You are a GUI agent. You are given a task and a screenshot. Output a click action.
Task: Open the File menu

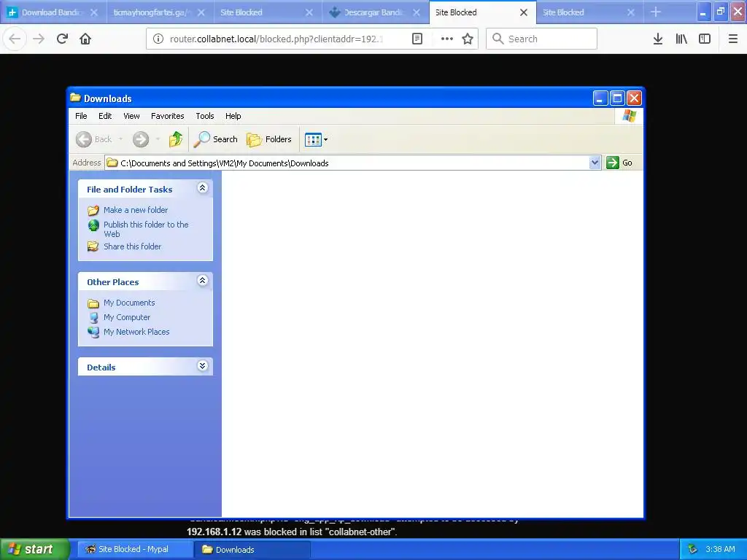coord(81,116)
